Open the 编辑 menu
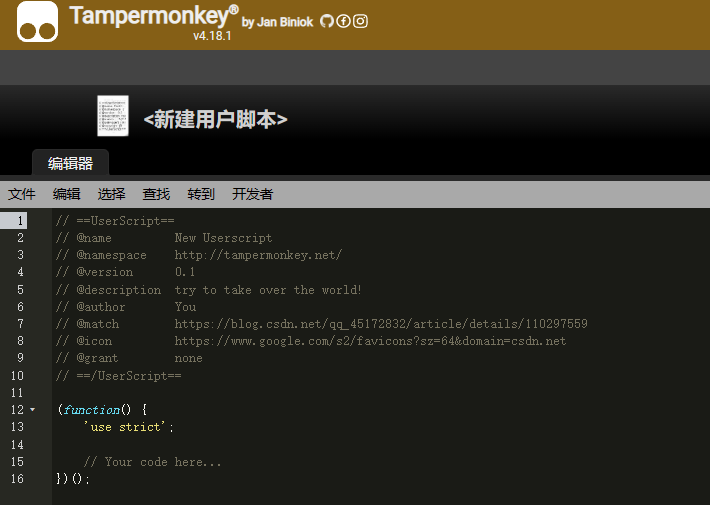This screenshot has height=505, width=710. click(x=67, y=194)
